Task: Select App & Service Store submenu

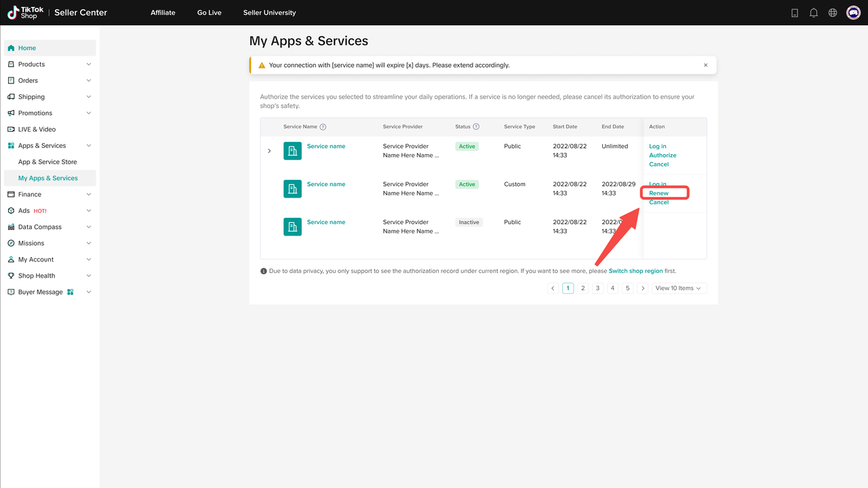Action: (x=47, y=162)
